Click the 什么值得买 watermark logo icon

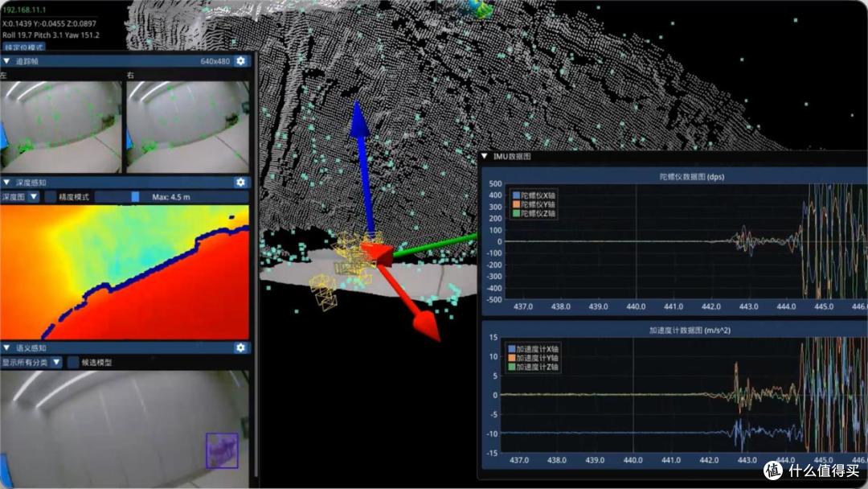click(x=773, y=471)
